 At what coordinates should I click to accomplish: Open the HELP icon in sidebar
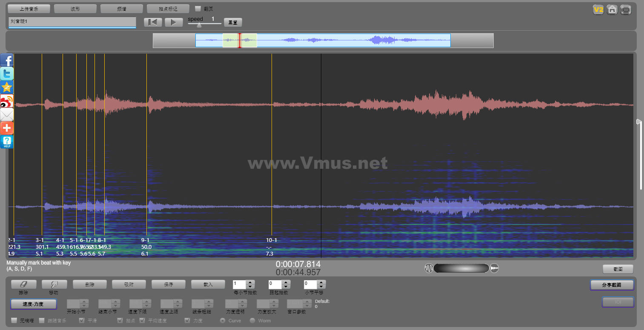(7, 142)
